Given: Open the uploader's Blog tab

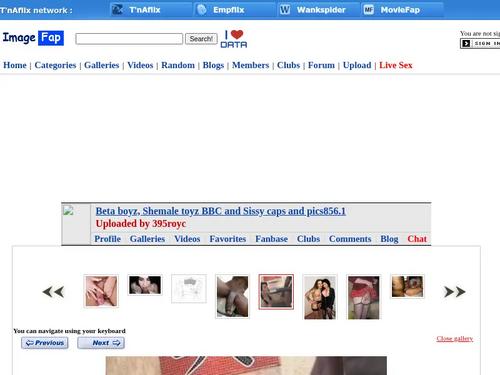Looking at the screenshot, I should 389,239.
